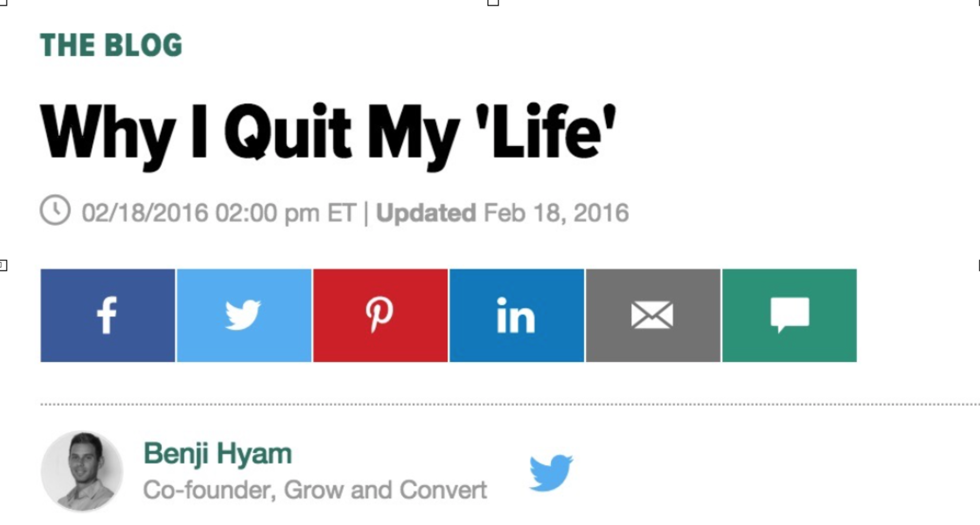This screenshot has height=525, width=980.
Task: Click 'Co-founder, Grow and Convert' subtitle
Action: (315, 490)
